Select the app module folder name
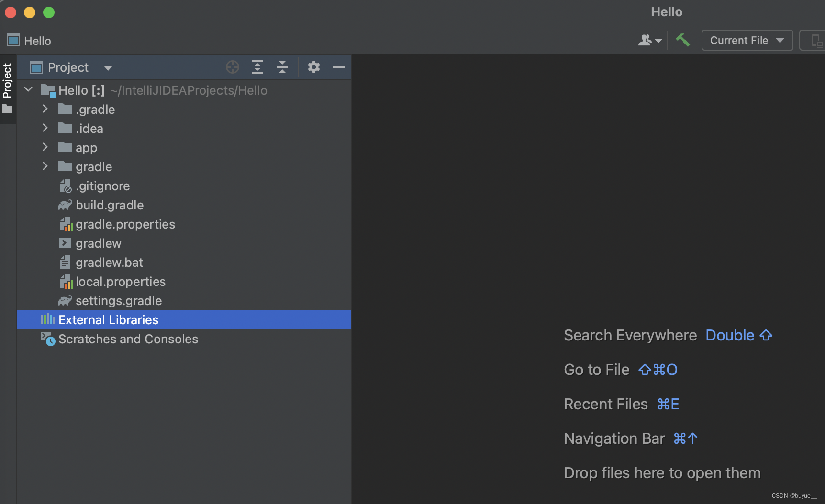 pyautogui.click(x=86, y=148)
